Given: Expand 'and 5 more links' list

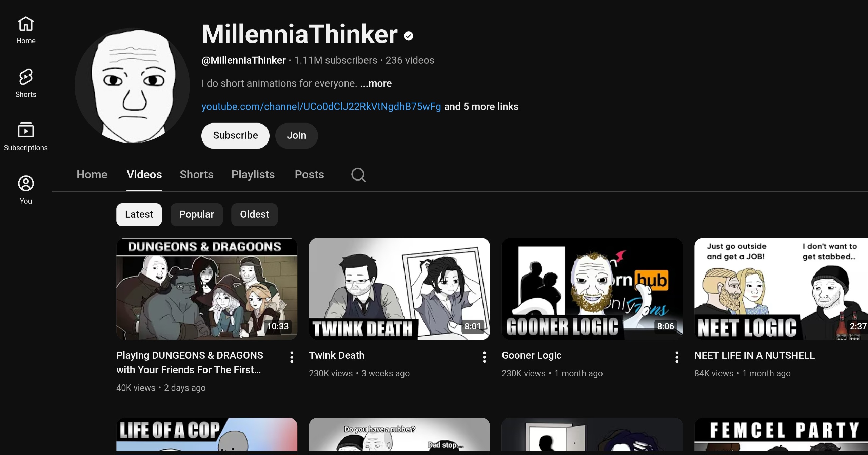Looking at the screenshot, I should pyautogui.click(x=481, y=107).
